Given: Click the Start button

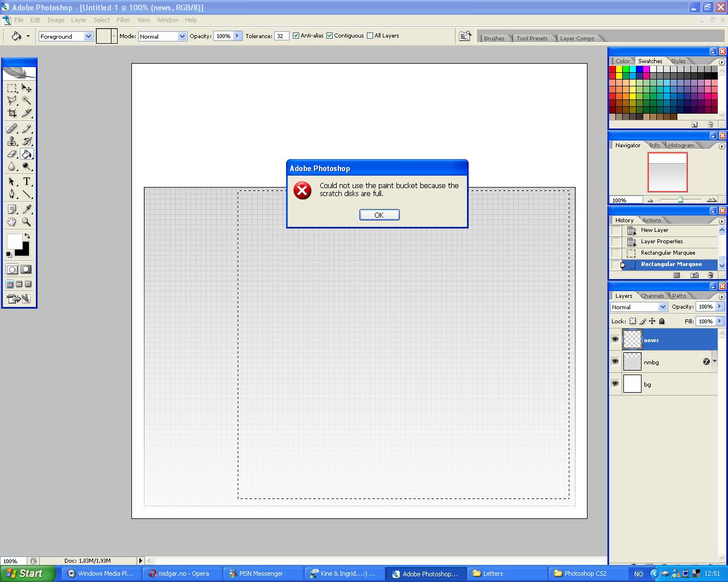Looking at the screenshot, I should click(27, 573).
